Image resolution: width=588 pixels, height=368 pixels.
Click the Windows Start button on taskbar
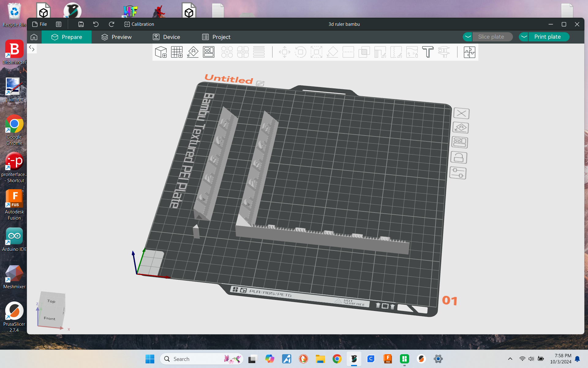[150, 359]
